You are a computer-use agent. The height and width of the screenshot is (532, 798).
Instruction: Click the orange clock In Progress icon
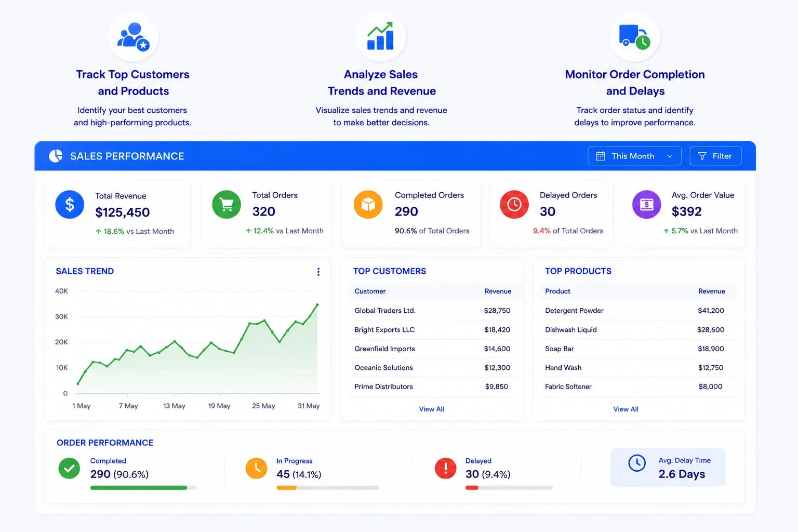tap(256, 468)
